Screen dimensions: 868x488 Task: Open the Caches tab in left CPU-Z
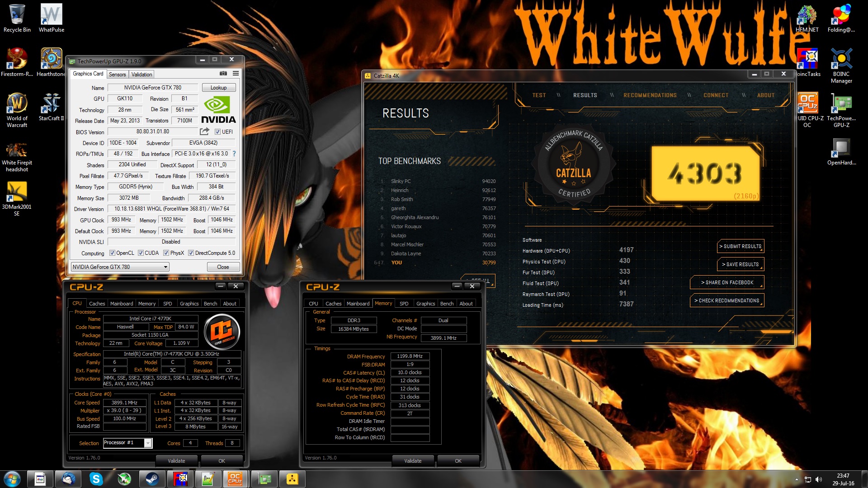(x=97, y=304)
